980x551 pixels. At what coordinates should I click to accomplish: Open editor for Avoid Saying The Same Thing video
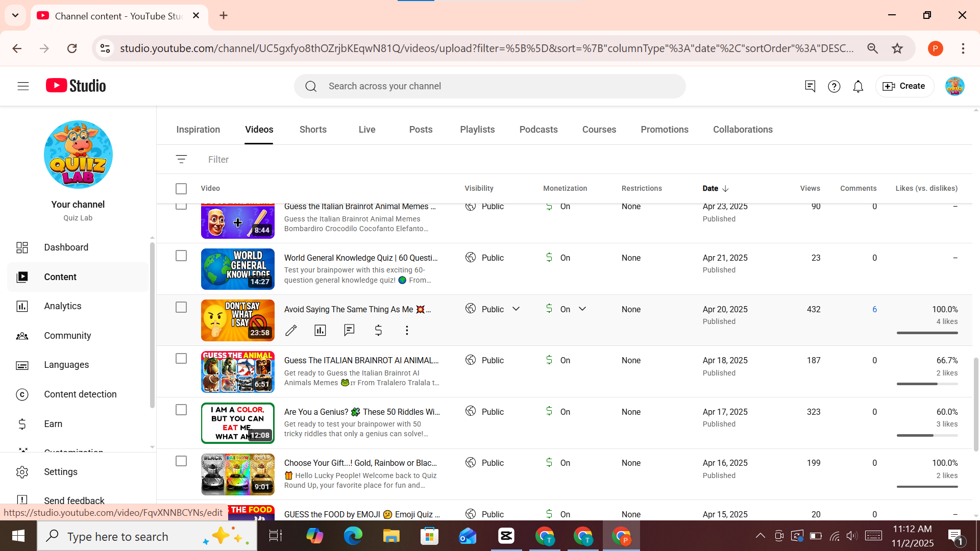coord(291,330)
